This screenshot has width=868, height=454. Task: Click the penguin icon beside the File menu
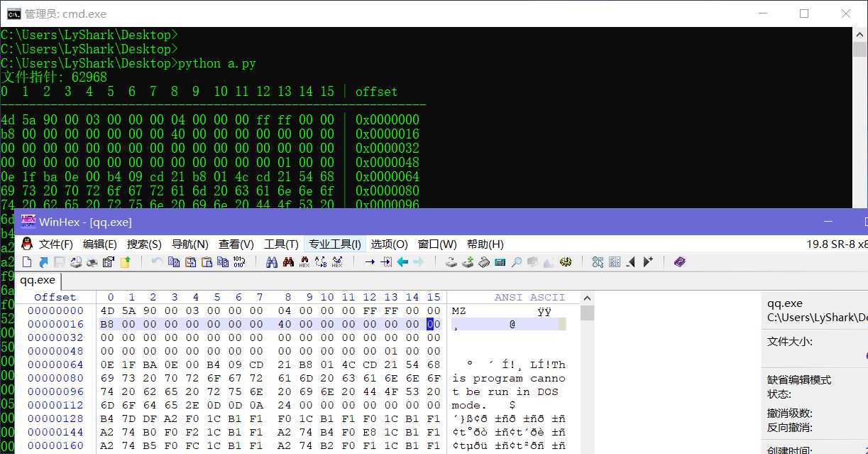27,244
